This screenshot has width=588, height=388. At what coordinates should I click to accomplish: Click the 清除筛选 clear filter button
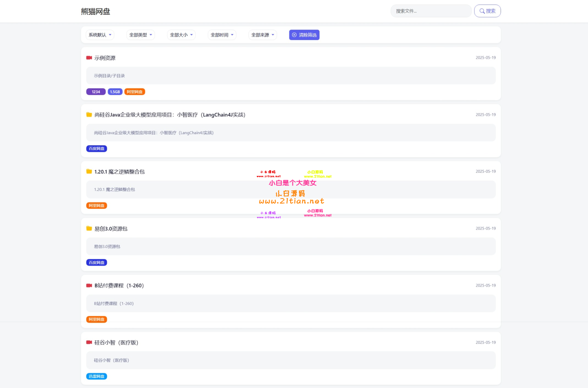[x=304, y=35]
